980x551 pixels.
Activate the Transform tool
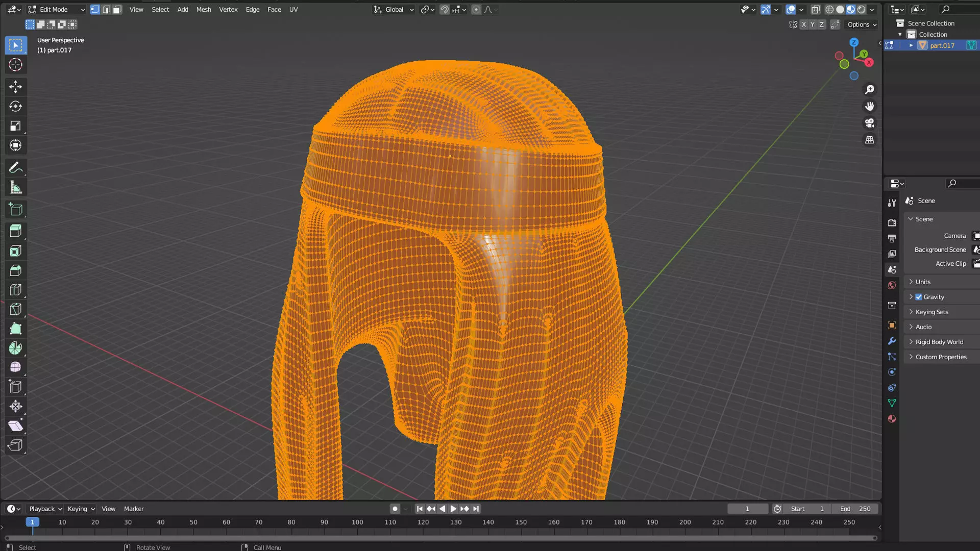15,145
